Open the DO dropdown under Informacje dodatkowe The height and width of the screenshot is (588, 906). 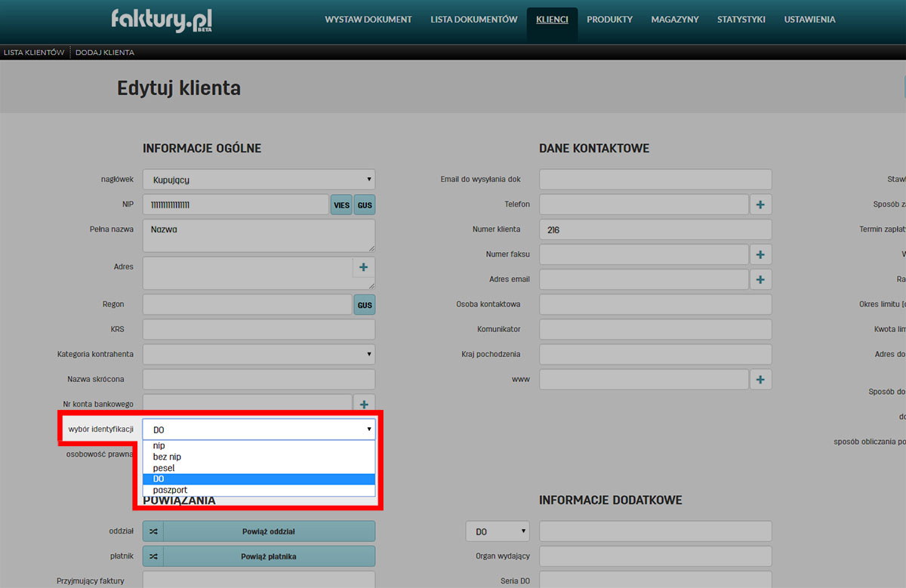pyautogui.click(x=498, y=531)
